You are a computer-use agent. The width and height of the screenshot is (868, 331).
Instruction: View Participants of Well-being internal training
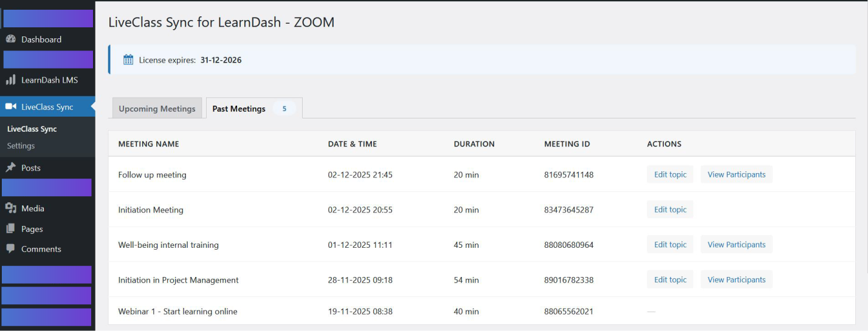click(x=736, y=245)
